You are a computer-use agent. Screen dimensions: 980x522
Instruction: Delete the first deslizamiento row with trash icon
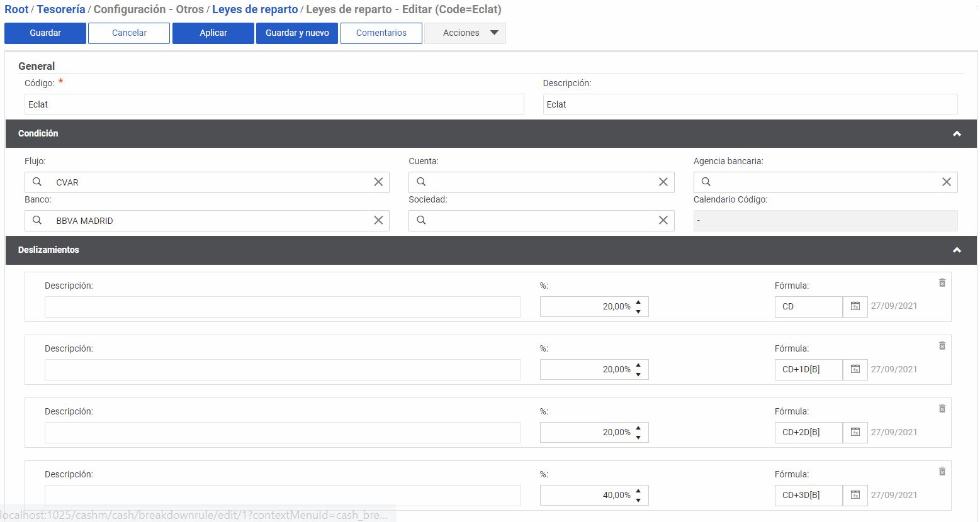(942, 283)
